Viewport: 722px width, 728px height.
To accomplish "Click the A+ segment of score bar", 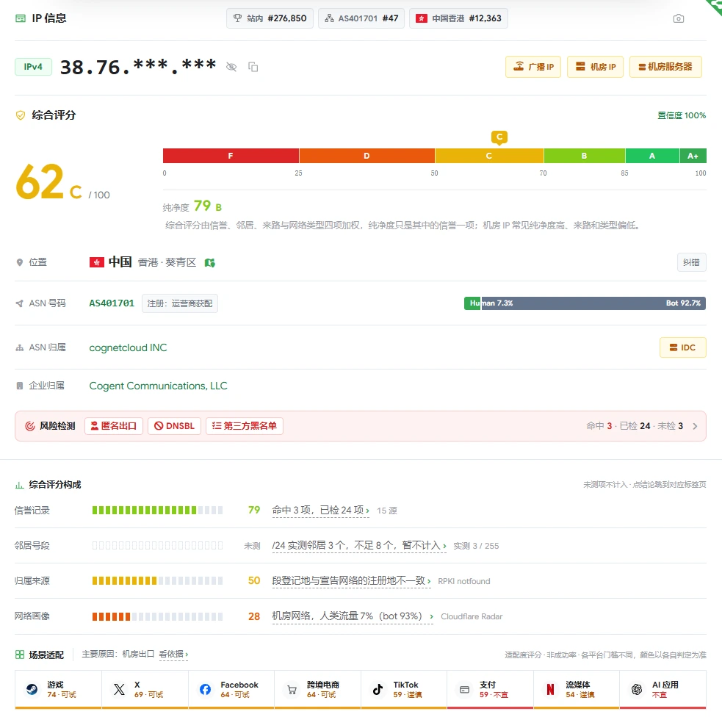I will [693, 156].
